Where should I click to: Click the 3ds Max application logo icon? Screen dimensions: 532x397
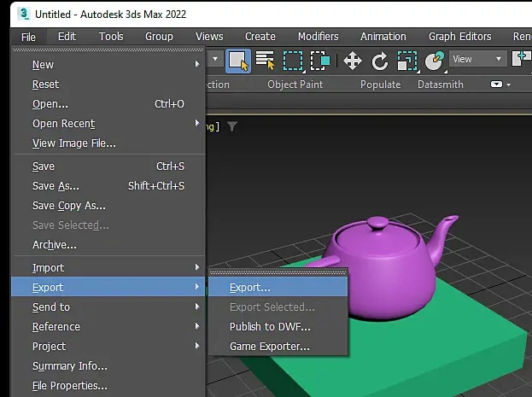(24, 14)
